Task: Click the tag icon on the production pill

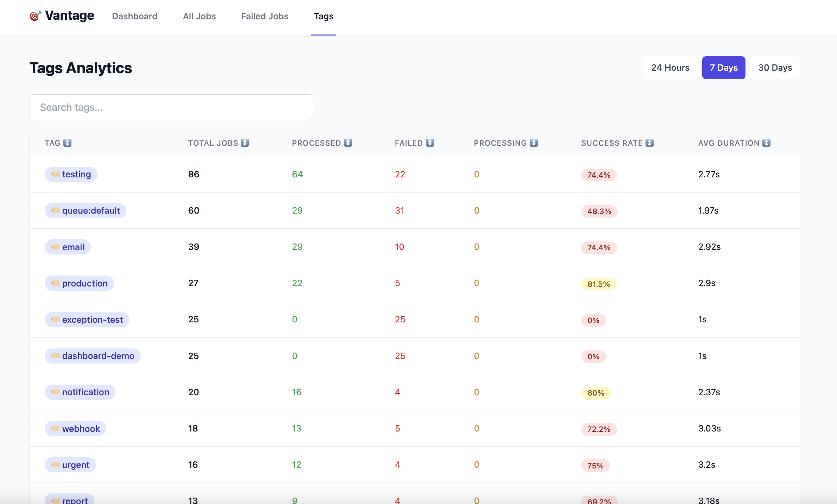Action: [x=55, y=283]
